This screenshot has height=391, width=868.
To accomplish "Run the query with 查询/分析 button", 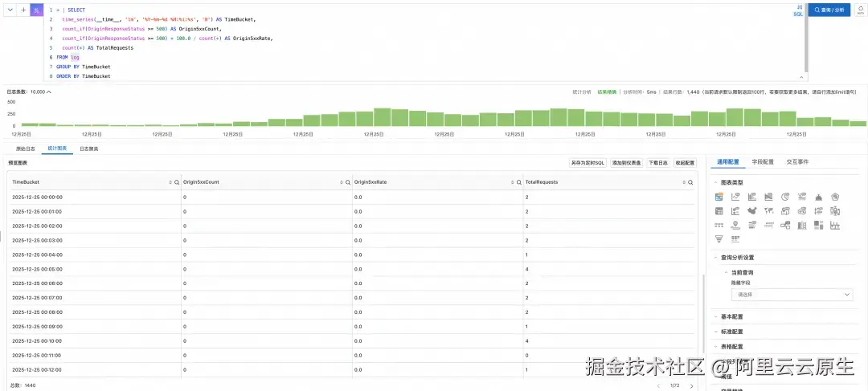I will (x=829, y=10).
